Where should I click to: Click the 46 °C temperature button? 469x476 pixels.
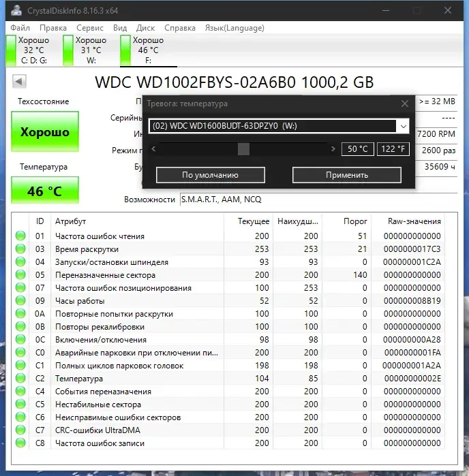45,190
